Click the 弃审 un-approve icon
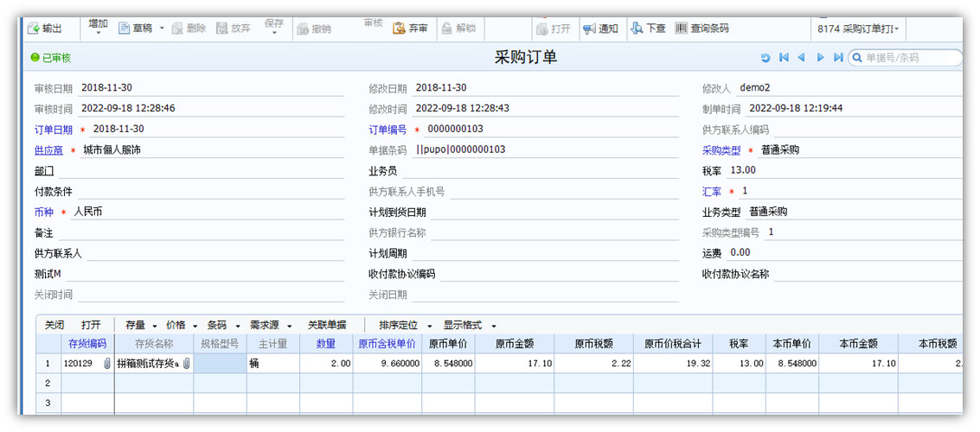Screen dimensions: 980x432 [399, 29]
